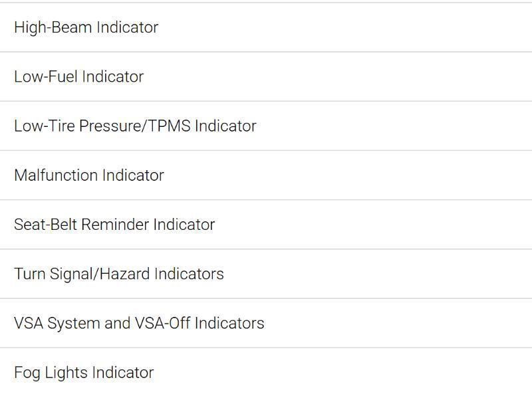Tap the Fog Lights Indicator label

[x=84, y=372]
